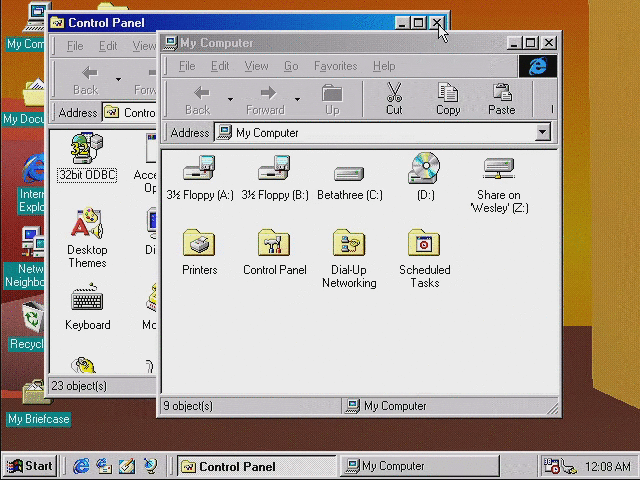640x480 pixels.
Task: Click the Paste toolbar button
Action: coord(501,99)
